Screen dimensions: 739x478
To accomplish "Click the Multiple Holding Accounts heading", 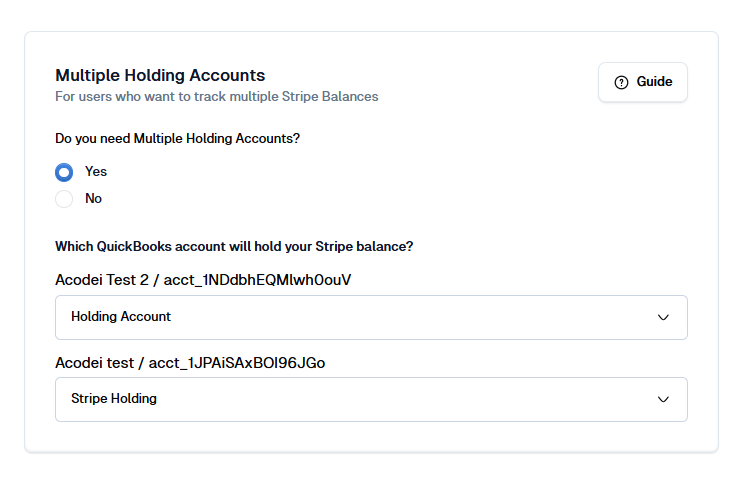I will 160,75.
